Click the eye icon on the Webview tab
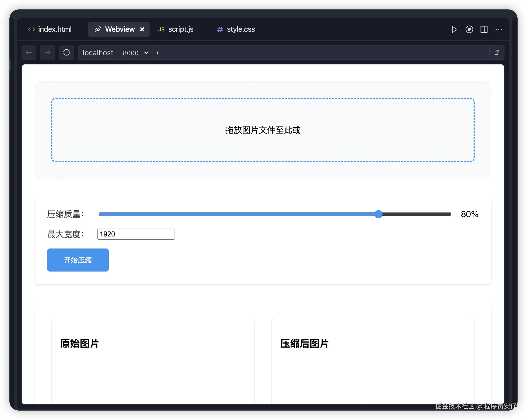527x420 pixels. click(98, 29)
